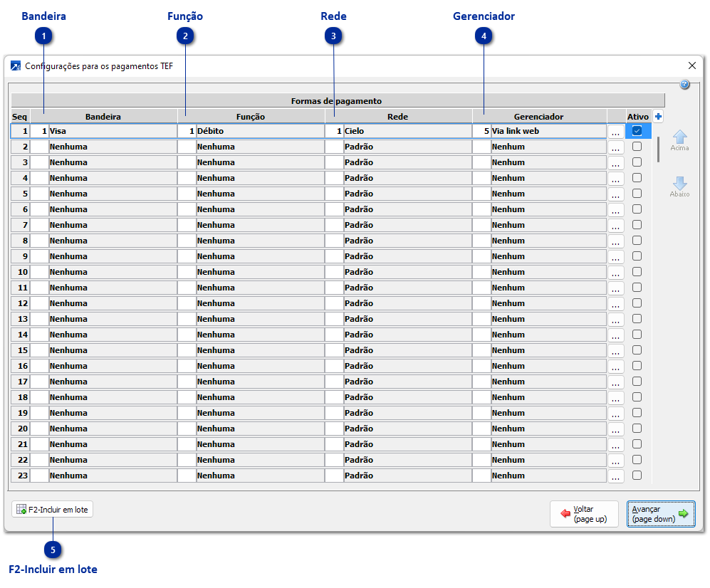Tick the Ativo checkbox for row 10

tap(637, 272)
